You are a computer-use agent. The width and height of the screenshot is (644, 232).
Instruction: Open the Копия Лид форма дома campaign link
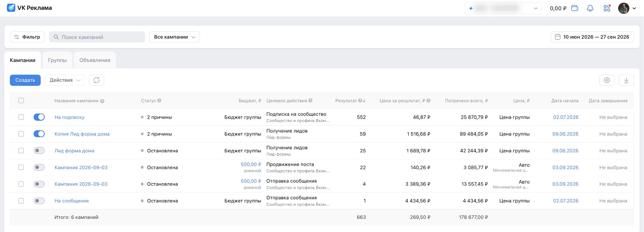point(82,134)
